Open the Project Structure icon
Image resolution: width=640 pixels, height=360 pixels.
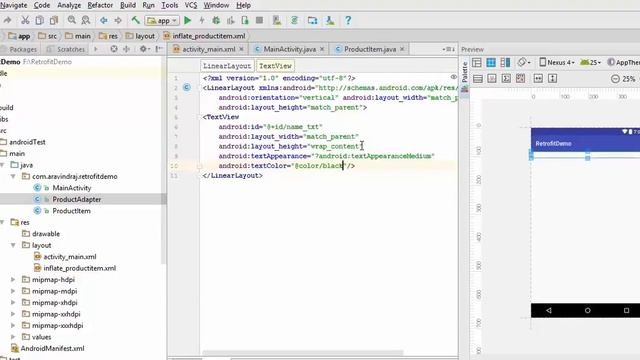pyautogui.click(x=312, y=20)
